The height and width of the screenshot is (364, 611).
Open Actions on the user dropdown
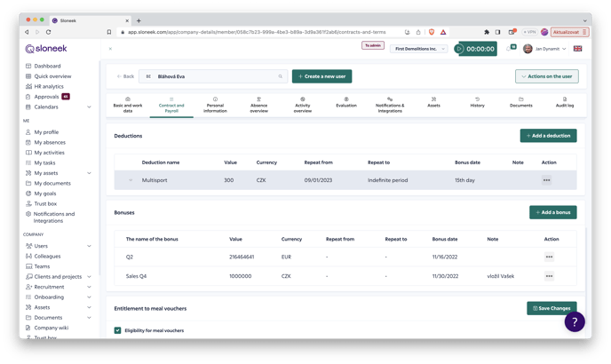point(547,76)
